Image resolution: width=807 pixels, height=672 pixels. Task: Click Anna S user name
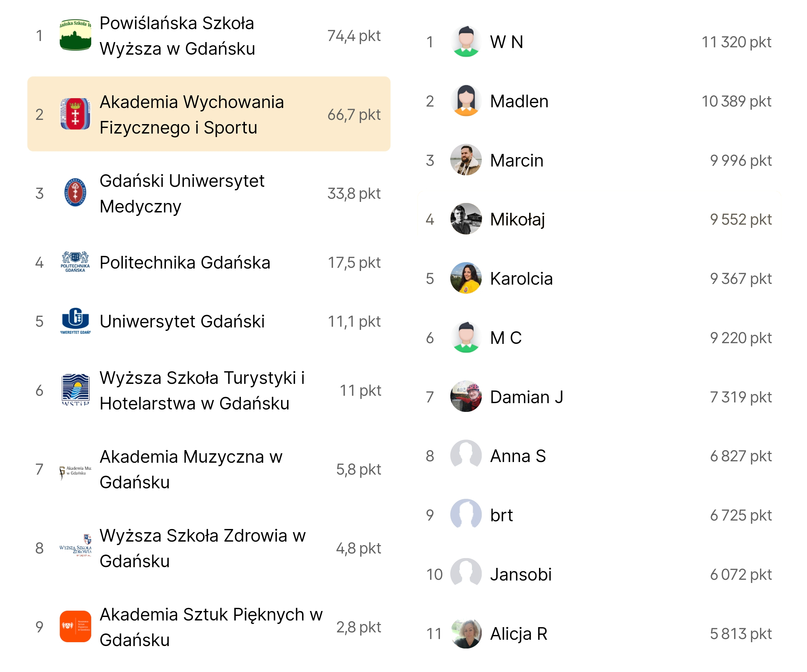pyautogui.click(x=518, y=456)
